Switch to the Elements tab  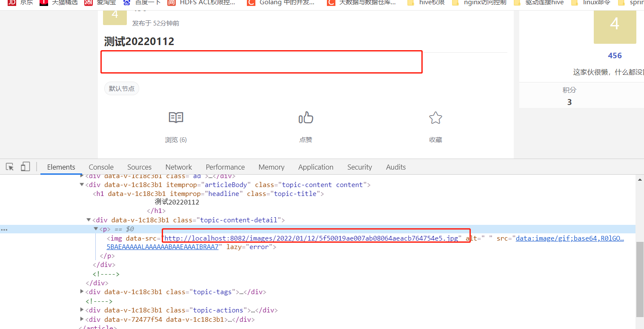tap(61, 167)
